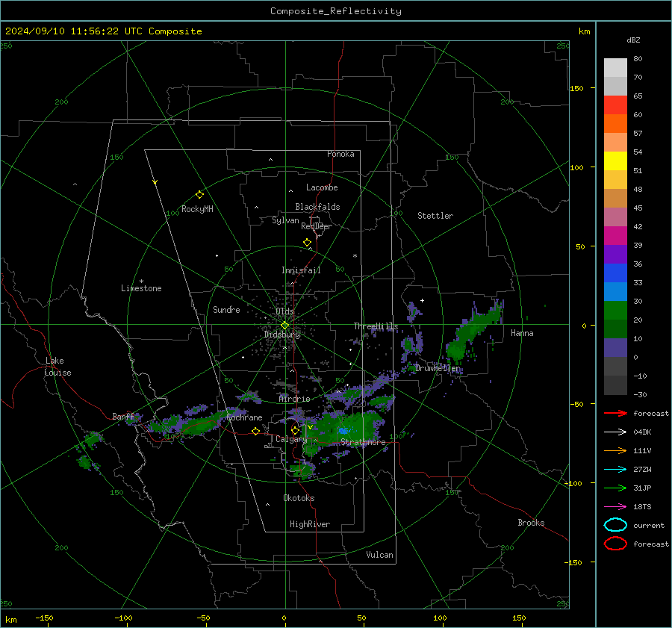Click the cyan current ellipse icon

click(x=615, y=525)
